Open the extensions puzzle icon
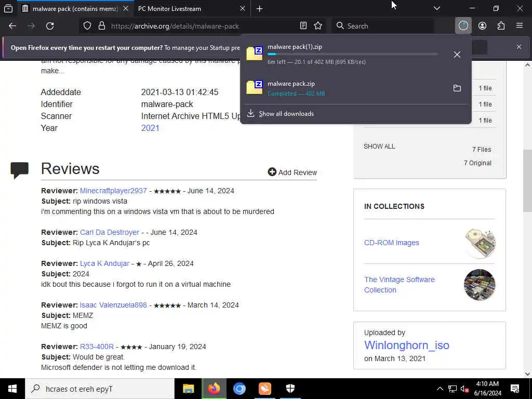 pyautogui.click(x=501, y=26)
